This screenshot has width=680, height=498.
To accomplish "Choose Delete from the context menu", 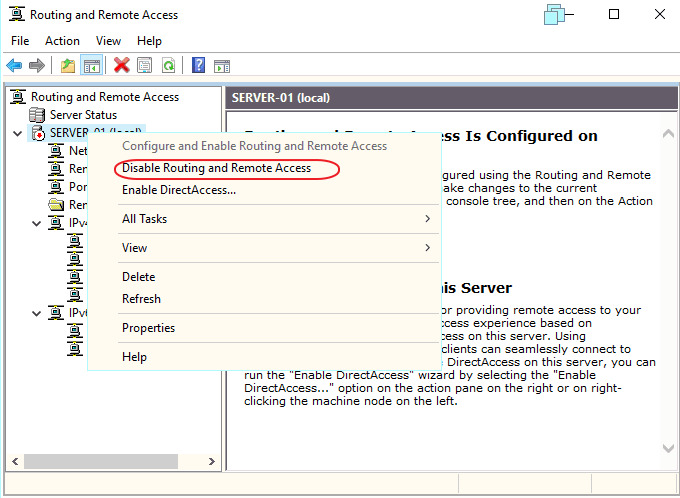I will 138,277.
